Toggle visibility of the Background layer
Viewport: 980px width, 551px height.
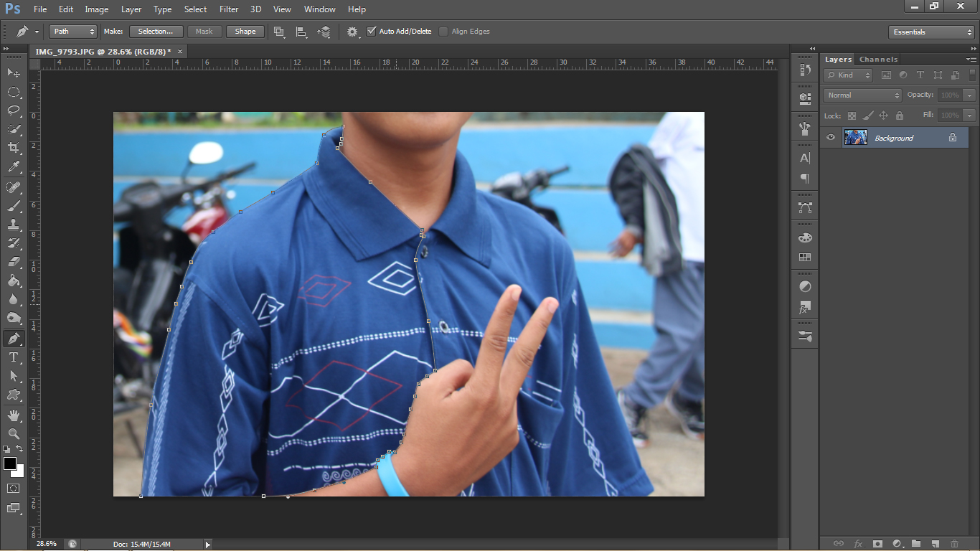pyautogui.click(x=830, y=137)
